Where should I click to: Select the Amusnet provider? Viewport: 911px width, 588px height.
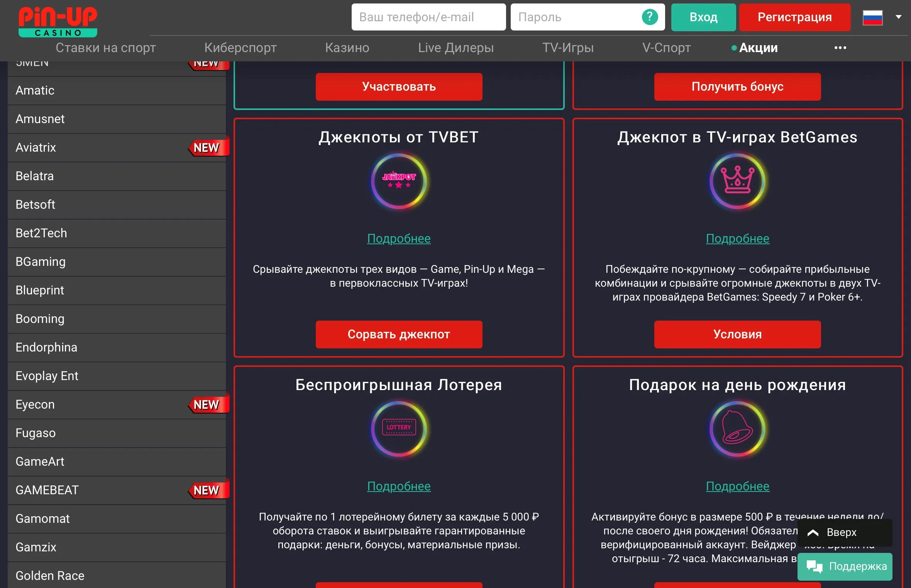[117, 119]
